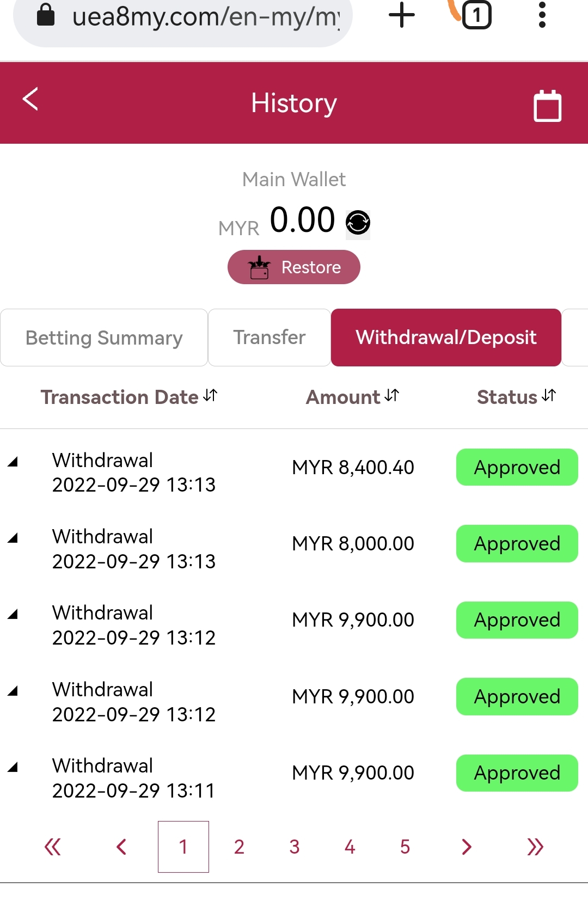Sort by Status column
This screenshot has height=901, width=588.
point(516,397)
